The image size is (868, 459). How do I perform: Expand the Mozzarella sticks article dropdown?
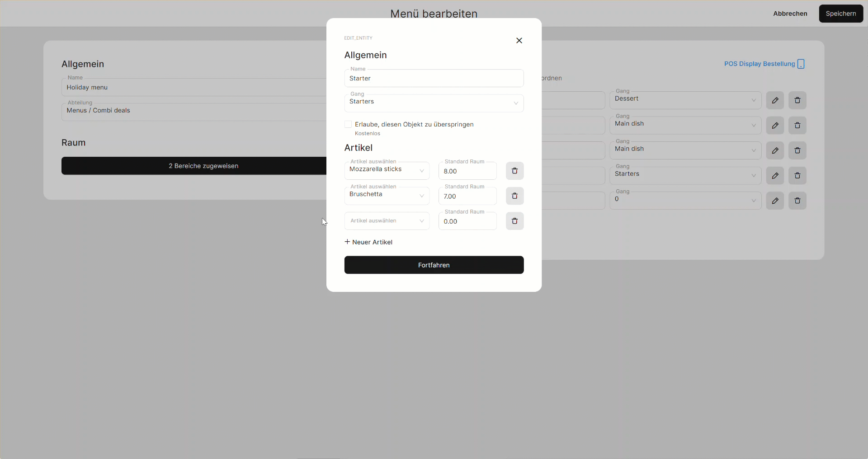click(x=387, y=171)
